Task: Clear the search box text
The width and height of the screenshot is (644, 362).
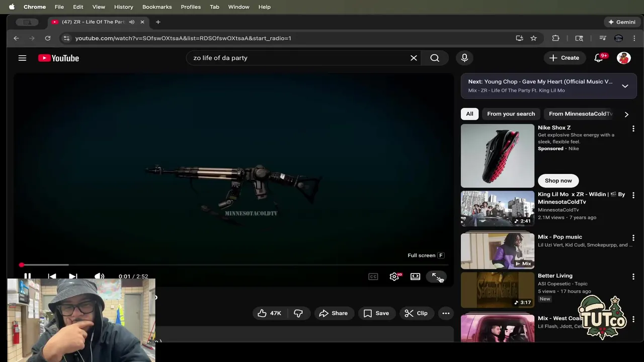Action: [x=414, y=58]
